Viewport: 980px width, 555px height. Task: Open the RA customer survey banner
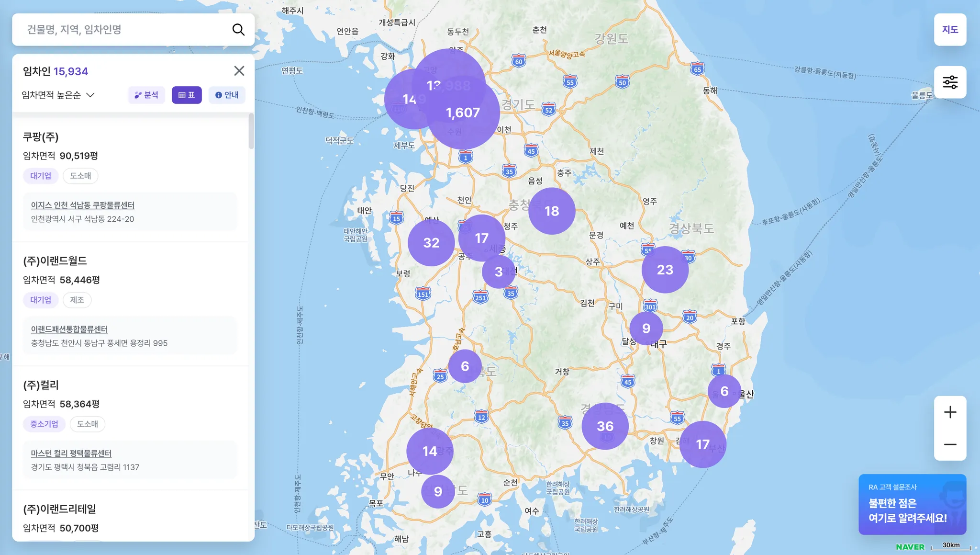pos(912,504)
